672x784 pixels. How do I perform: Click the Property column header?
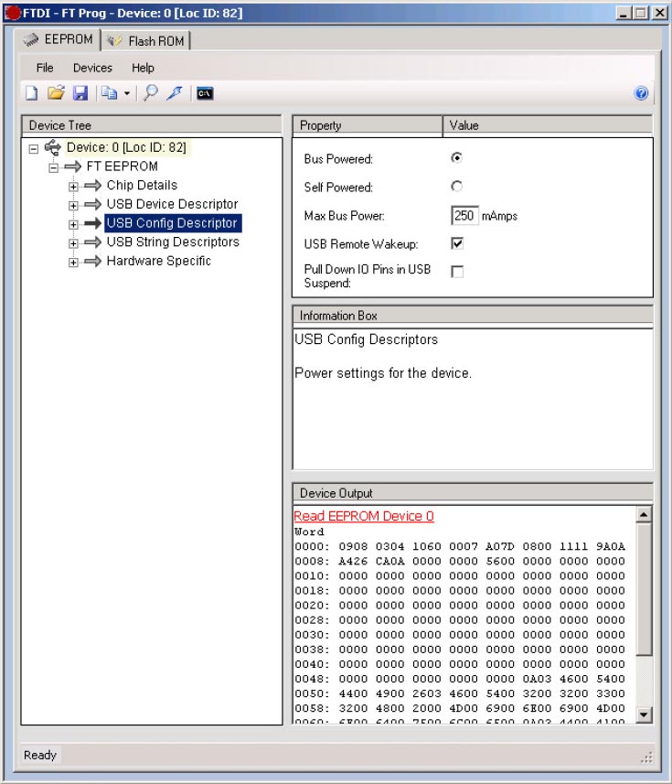368,125
